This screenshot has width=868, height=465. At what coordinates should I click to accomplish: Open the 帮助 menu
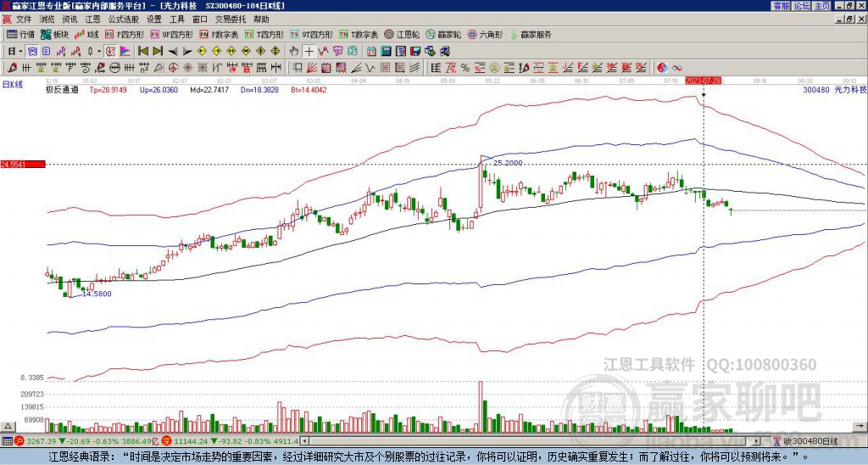pyautogui.click(x=261, y=20)
